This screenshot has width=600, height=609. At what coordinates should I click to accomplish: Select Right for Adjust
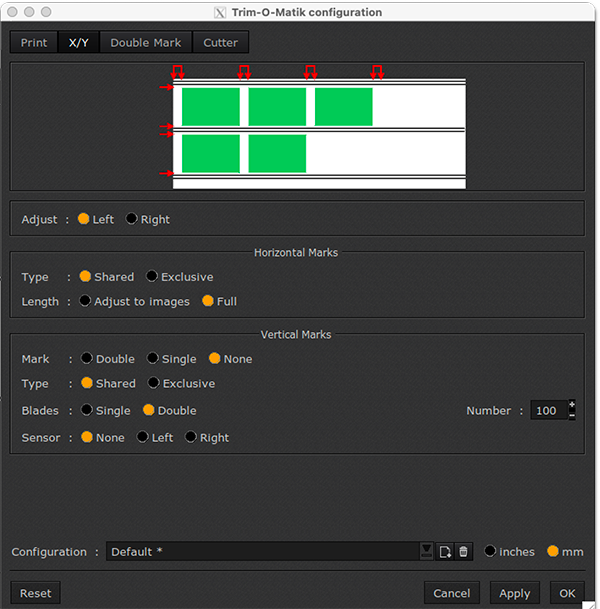coord(132,219)
